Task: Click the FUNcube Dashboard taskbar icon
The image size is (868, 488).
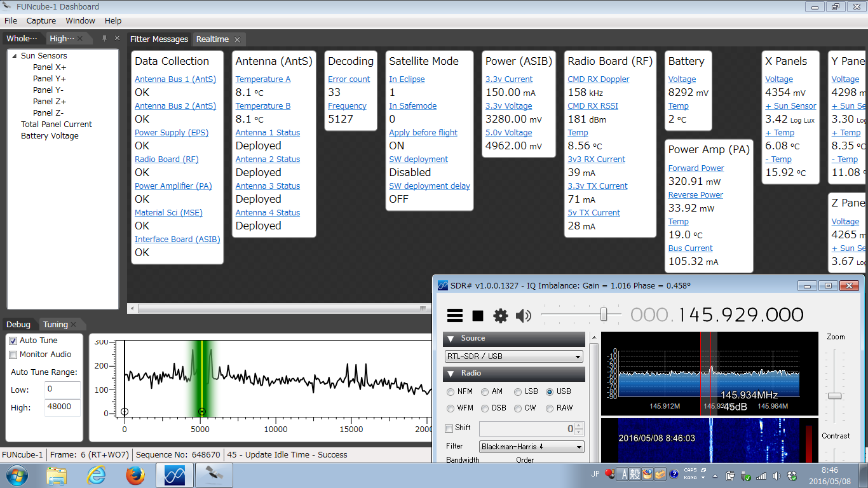Action: pyautogui.click(x=214, y=475)
